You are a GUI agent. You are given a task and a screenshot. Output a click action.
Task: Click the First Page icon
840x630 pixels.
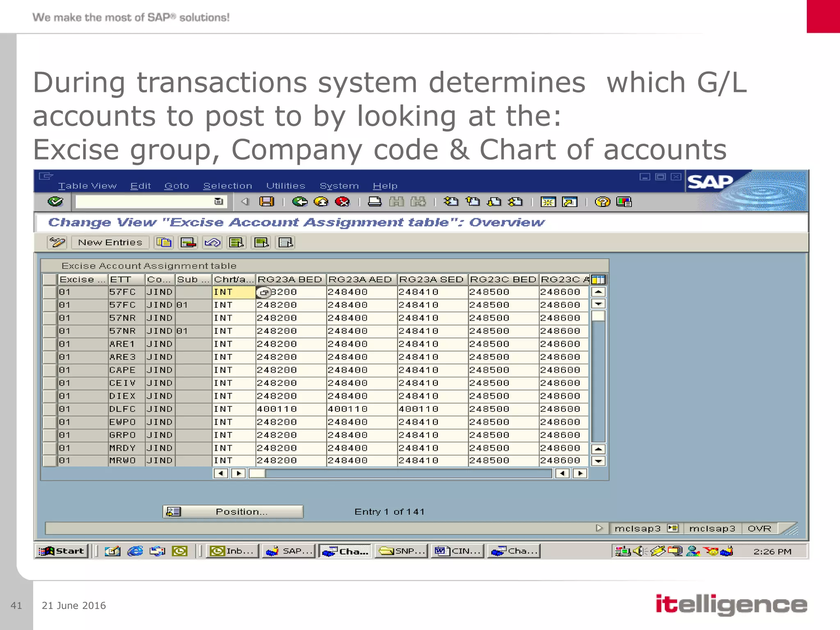(451, 201)
